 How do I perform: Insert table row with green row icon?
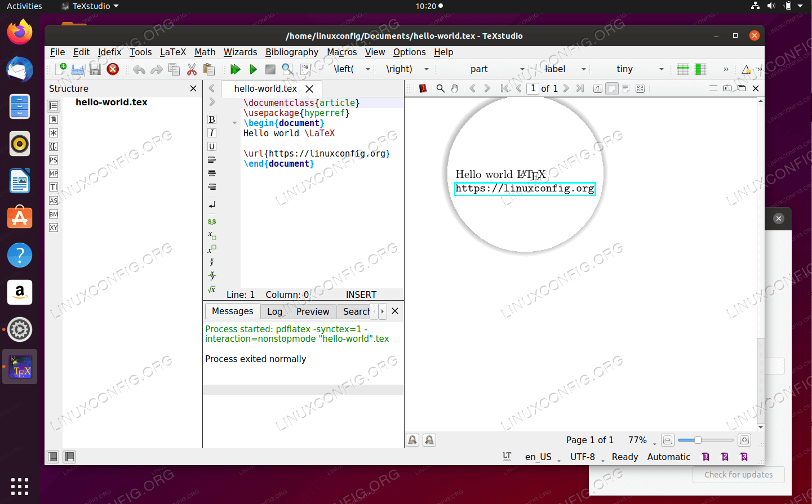682,69
